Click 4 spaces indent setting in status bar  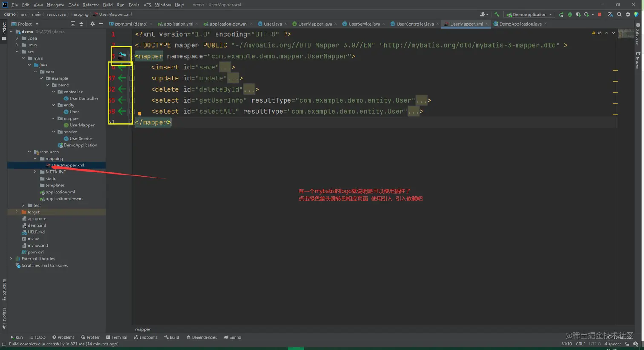coord(613,344)
